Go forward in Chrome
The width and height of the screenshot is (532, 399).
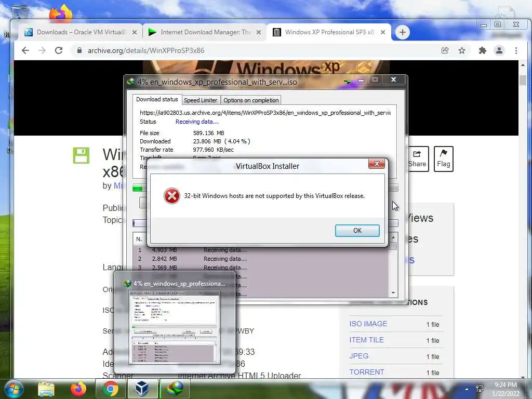tap(42, 50)
